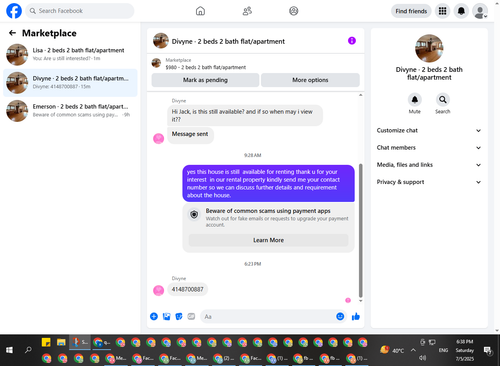Open Windows Start menu
Viewport: 500px width, 366px height.
(x=9, y=350)
